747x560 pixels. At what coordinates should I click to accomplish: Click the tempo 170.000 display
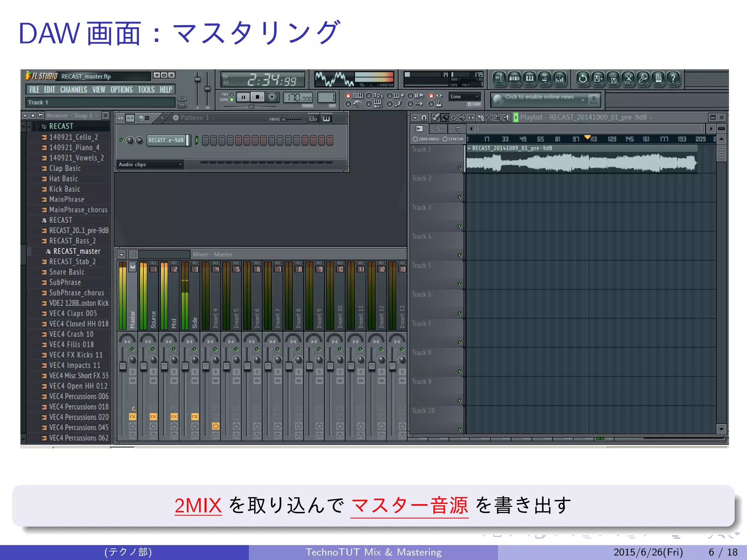coord(298,97)
